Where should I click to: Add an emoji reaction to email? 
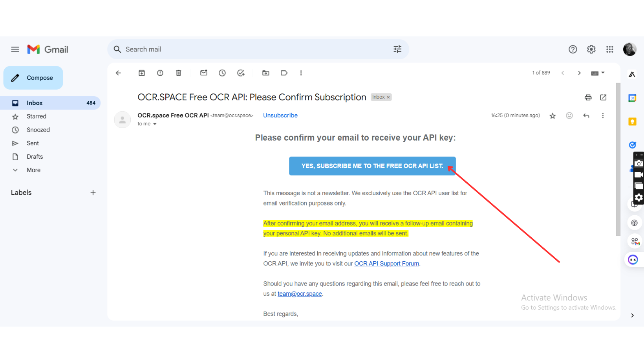(x=569, y=115)
